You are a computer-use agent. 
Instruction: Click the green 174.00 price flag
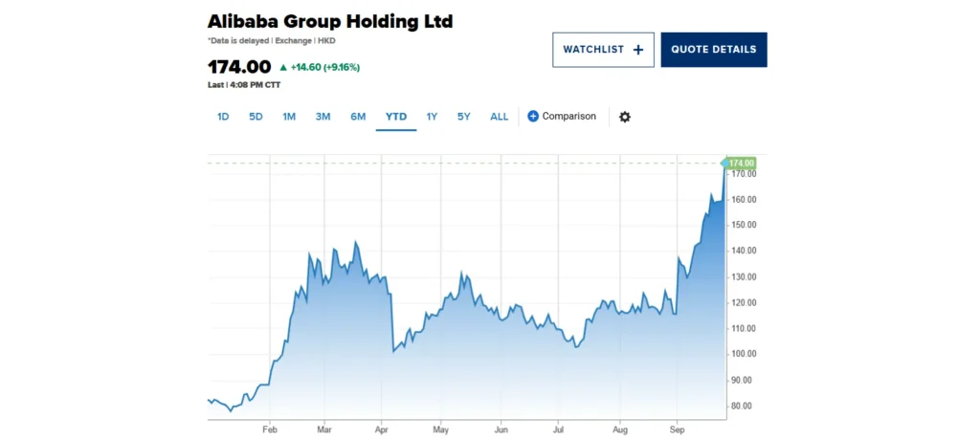(741, 164)
